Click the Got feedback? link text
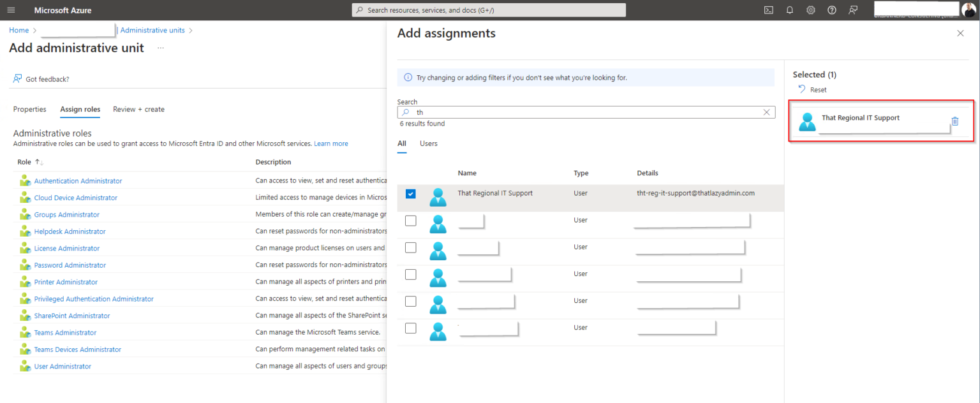This screenshot has height=403, width=980. 47,79
